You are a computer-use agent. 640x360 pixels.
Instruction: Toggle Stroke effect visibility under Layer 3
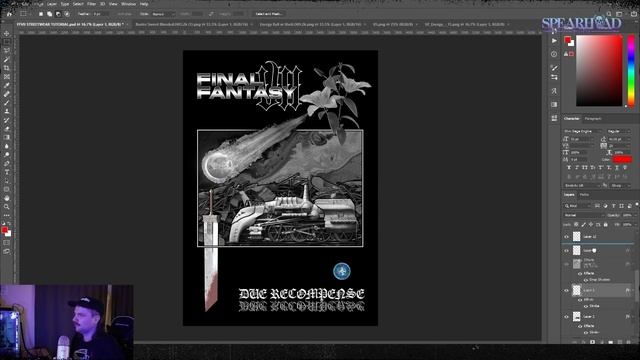(586, 306)
